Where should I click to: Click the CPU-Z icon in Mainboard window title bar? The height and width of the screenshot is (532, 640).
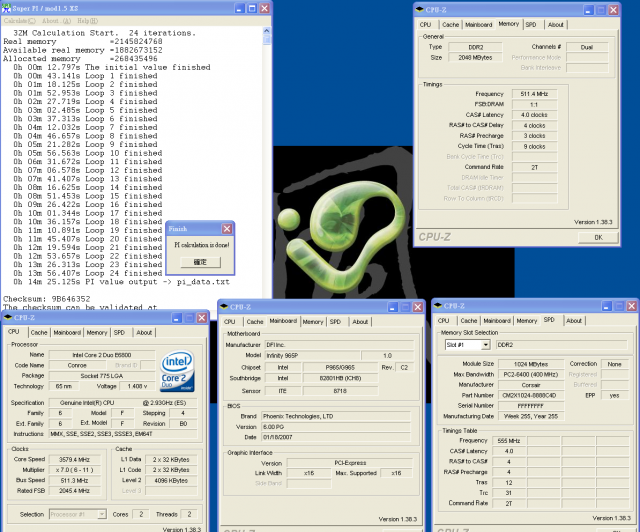(224, 307)
